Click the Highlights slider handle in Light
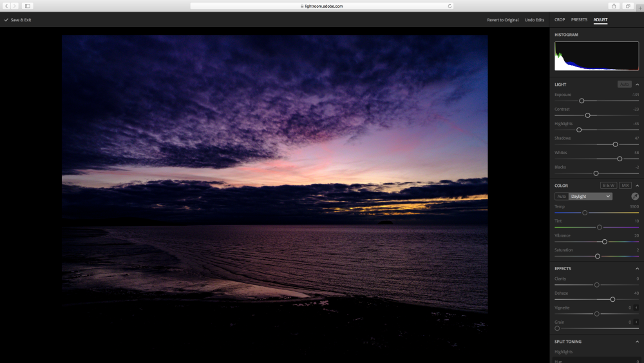The width and height of the screenshot is (644, 363). (579, 130)
